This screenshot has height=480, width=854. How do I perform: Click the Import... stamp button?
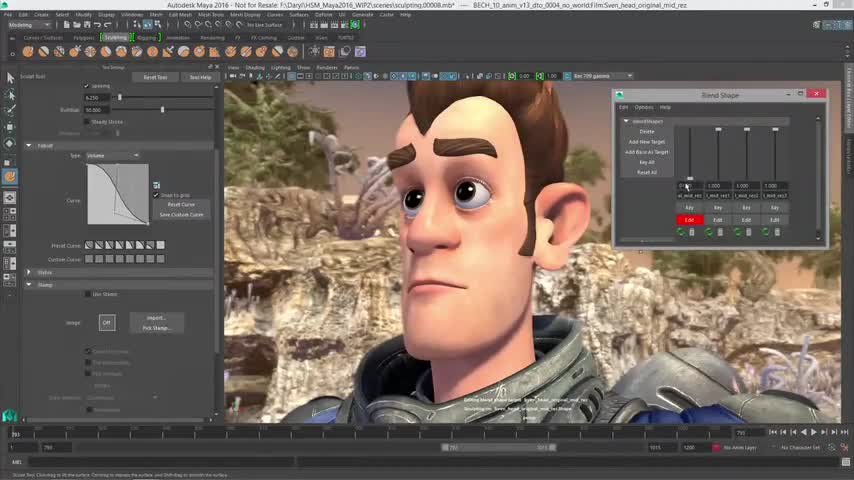pyautogui.click(x=156, y=318)
